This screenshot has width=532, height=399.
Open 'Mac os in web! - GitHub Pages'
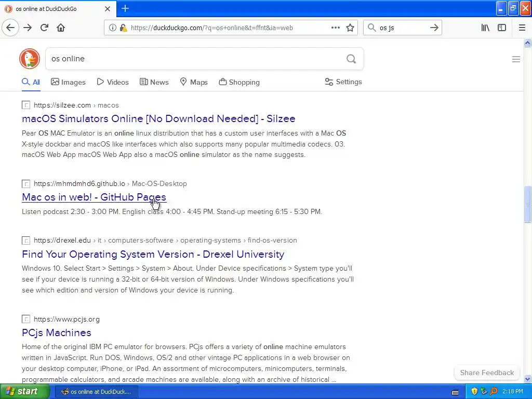94,197
